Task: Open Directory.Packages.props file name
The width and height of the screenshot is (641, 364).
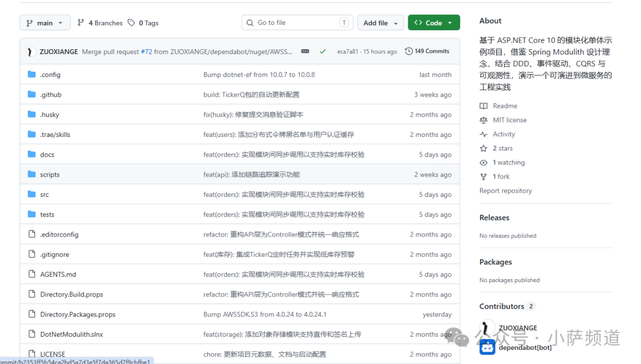Action: [78, 315]
